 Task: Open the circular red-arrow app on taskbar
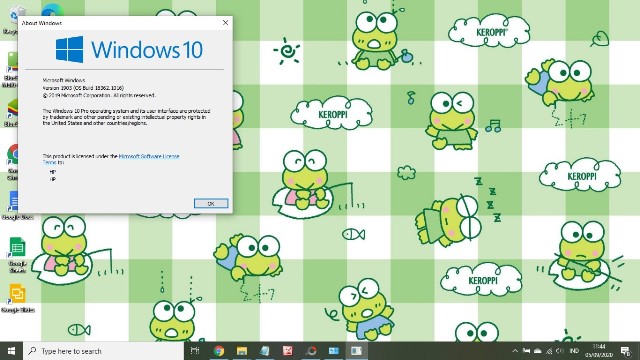click(311, 351)
